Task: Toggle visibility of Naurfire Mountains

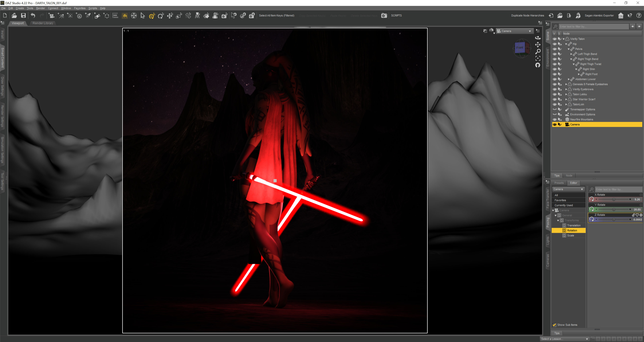Action: [555, 119]
